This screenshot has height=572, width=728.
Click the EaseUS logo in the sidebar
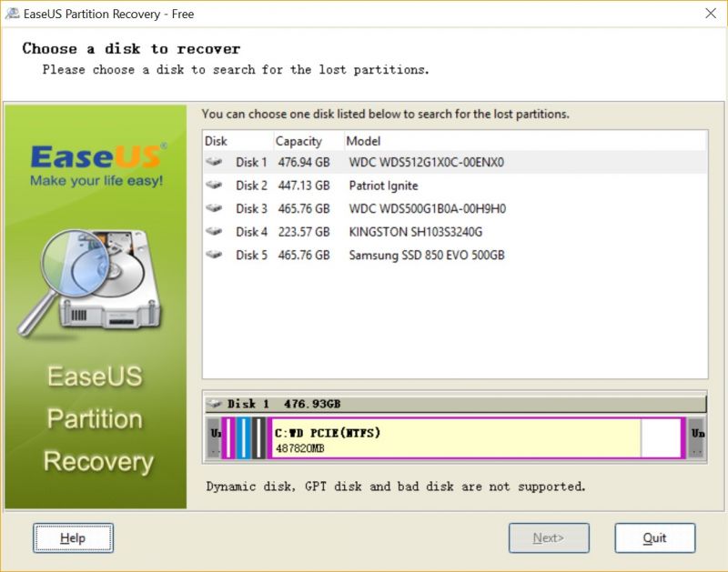tap(98, 165)
